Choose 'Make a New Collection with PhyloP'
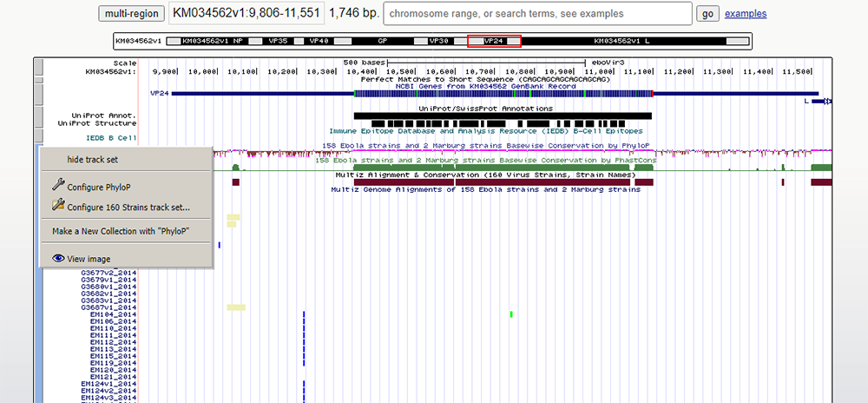Screen dimensions: 868x403 pos(121,231)
